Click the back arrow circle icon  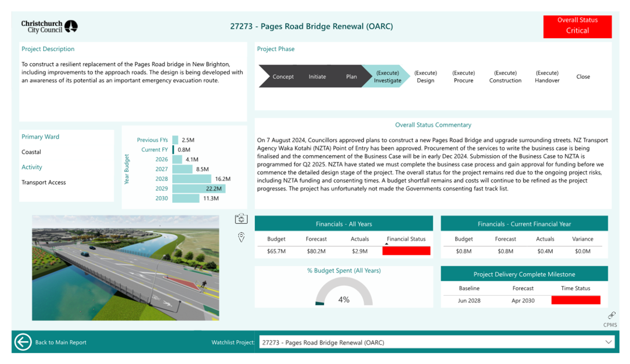pos(23,342)
